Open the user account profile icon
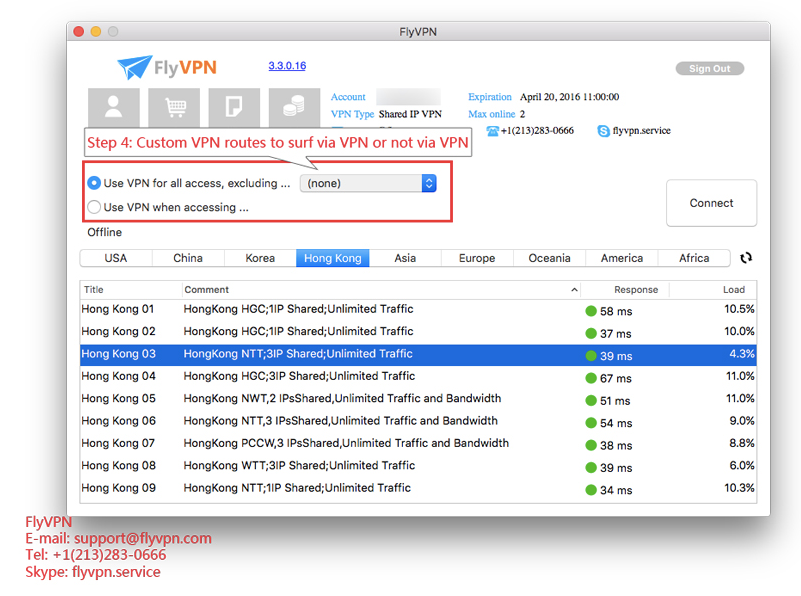 pyautogui.click(x=113, y=107)
